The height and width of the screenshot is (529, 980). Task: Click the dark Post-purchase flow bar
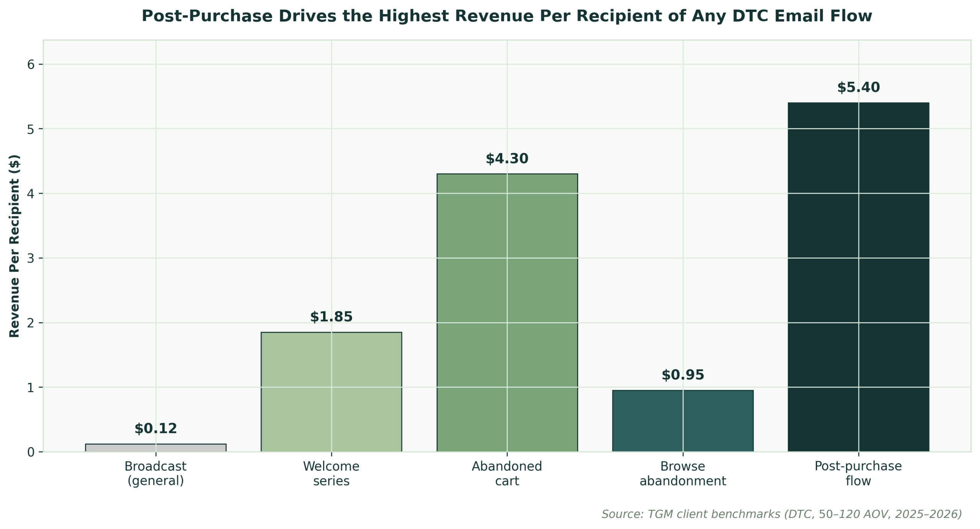[859, 277]
